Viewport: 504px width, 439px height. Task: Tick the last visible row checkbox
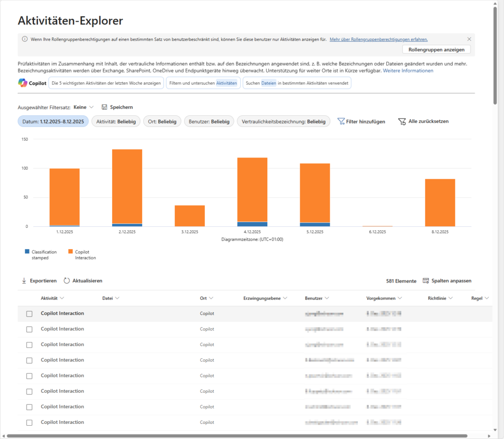point(29,423)
